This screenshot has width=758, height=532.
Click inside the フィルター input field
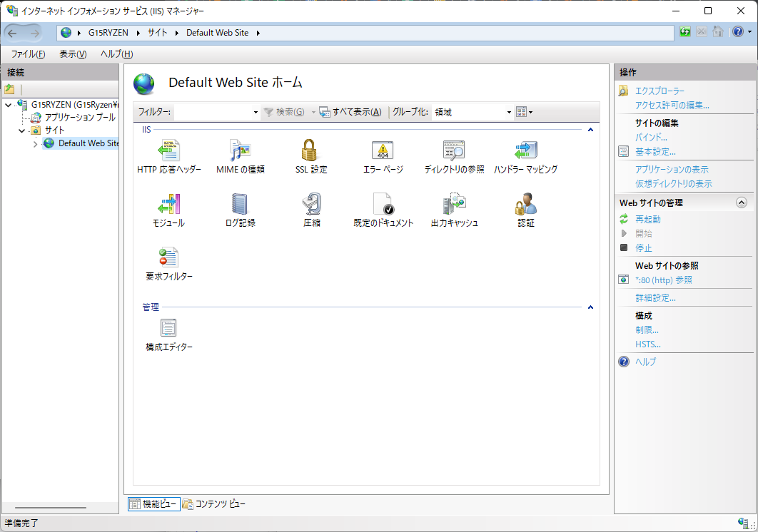coord(213,112)
